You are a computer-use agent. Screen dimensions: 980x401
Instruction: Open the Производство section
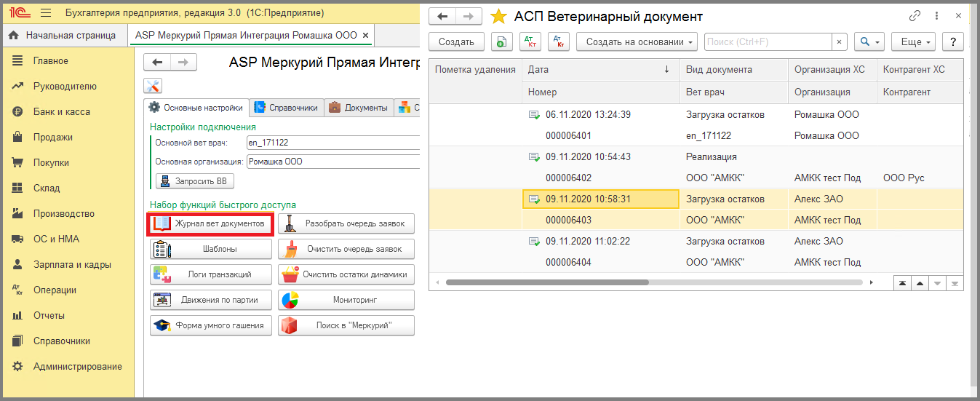pyautogui.click(x=64, y=214)
